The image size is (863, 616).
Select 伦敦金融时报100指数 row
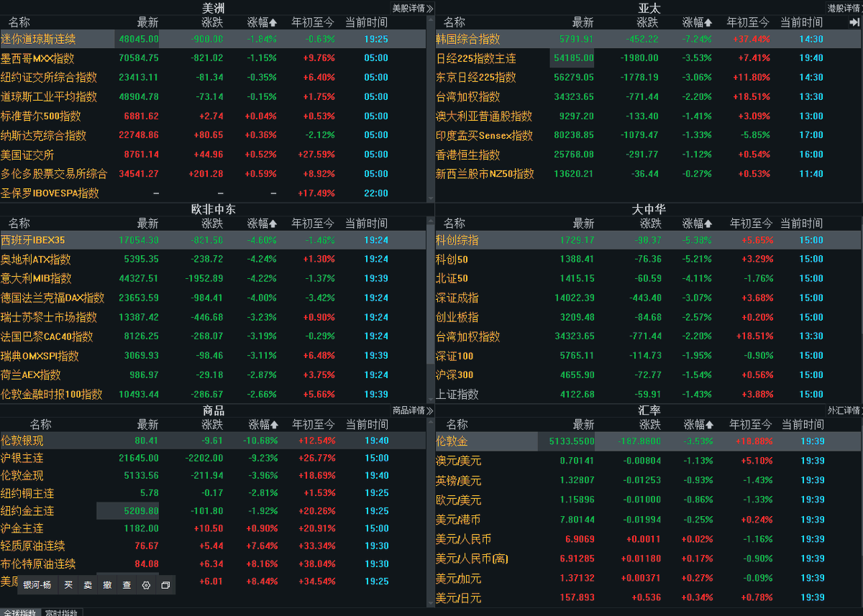click(x=213, y=394)
